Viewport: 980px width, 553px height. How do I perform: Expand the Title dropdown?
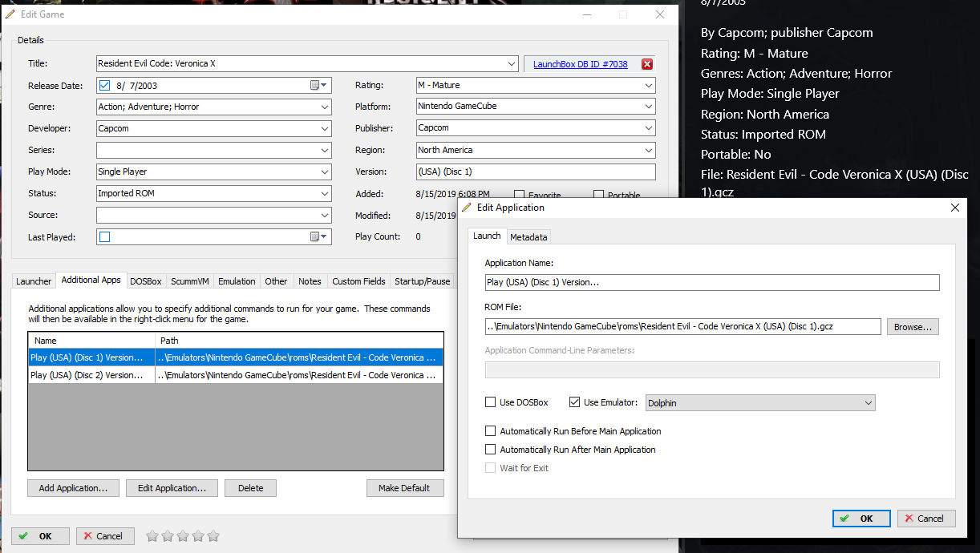click(x=512, y=63)
